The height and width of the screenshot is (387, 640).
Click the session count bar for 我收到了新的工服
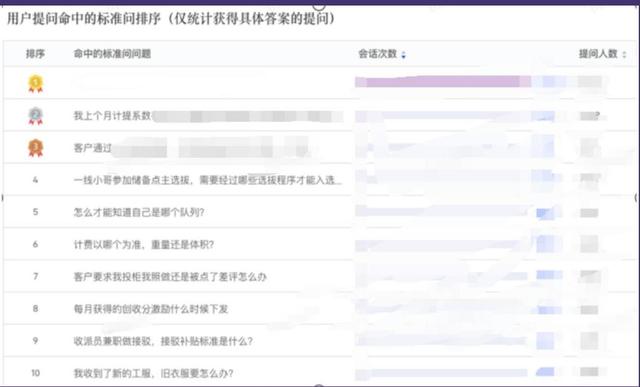coord(442,373)
